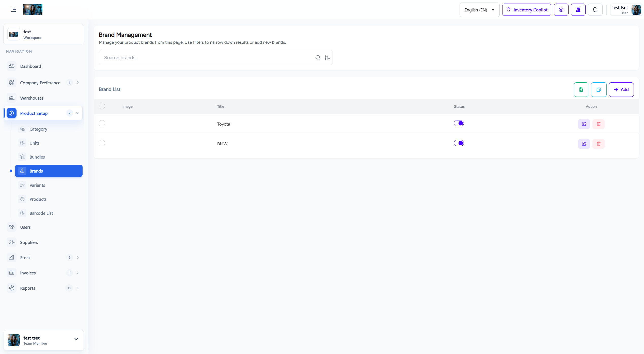Open the filter sliders icon in search bar
The width and height of the screenshot is (644, 354).
(x=327, y=58)
